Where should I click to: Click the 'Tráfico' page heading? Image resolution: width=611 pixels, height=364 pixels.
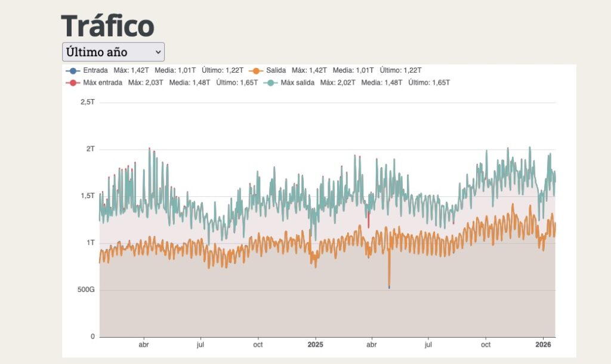point(107,26)
